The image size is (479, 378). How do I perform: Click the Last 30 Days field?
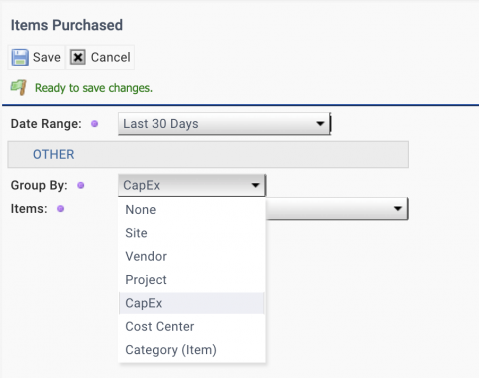coord(224,124)
